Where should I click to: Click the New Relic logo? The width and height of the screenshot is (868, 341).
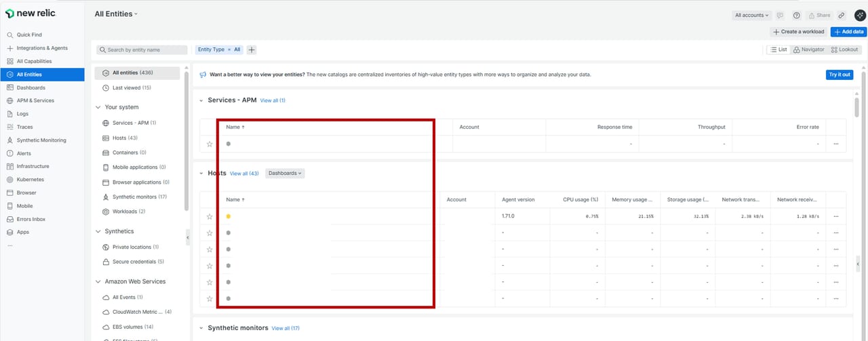[x=31, y=14]
